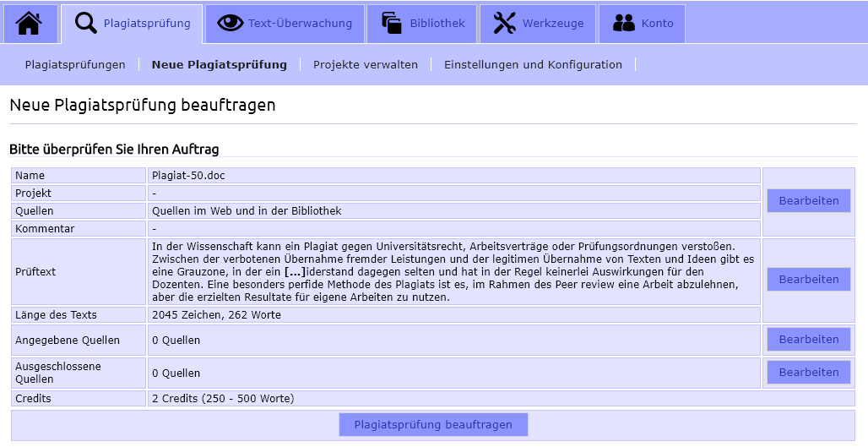Click the documents icon for Bibliothek
This screenshot has height=447, width=868.
click(x=392, y=24)
